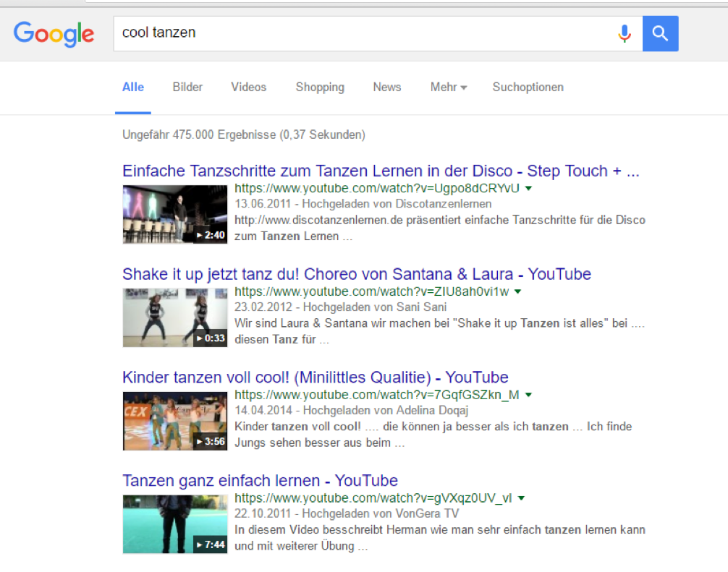
Task: Start voice search with microphone icon
Action: [624, 33]
